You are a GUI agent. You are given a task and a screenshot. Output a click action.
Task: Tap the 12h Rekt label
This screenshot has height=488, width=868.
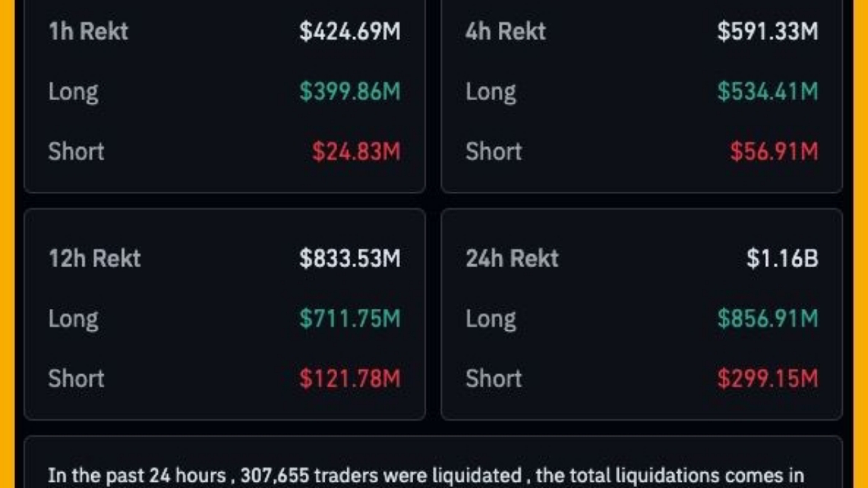(94, 258)
